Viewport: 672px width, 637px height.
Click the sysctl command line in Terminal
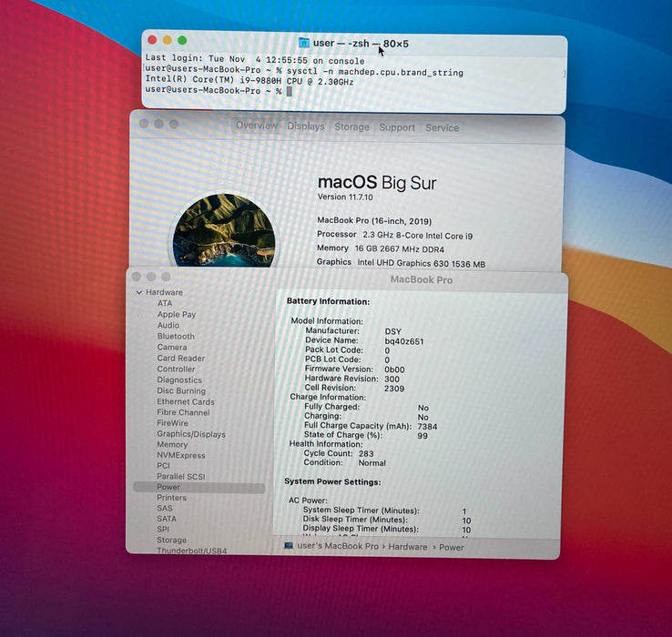[x=304, y=71]
